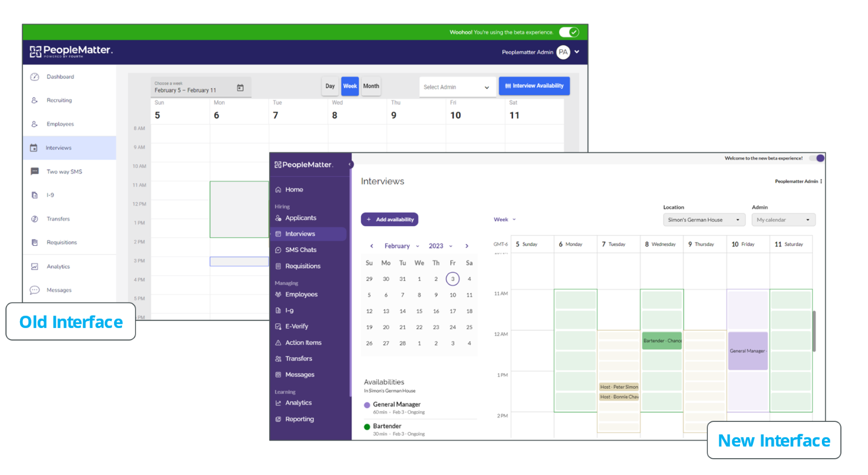The width and height of the screenshot is (868, 475).
Task: Select Applicants in the purple sidebar
Action: point(301,218)
